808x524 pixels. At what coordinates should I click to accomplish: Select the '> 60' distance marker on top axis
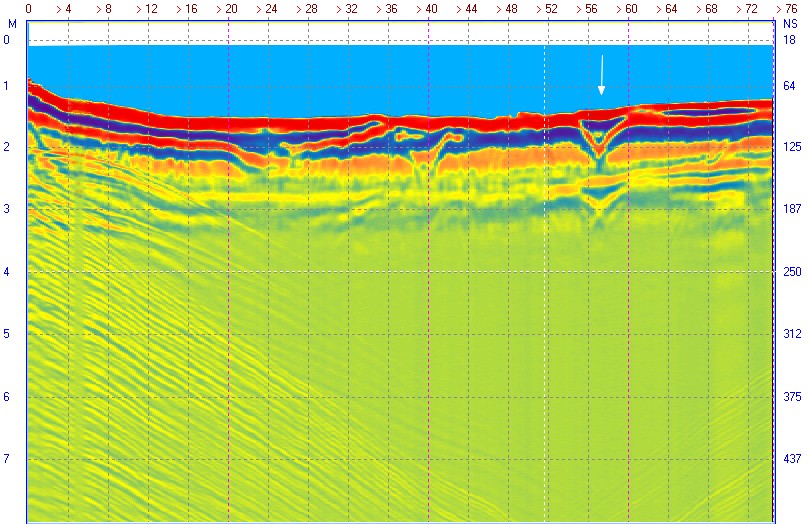coord(627,9)
